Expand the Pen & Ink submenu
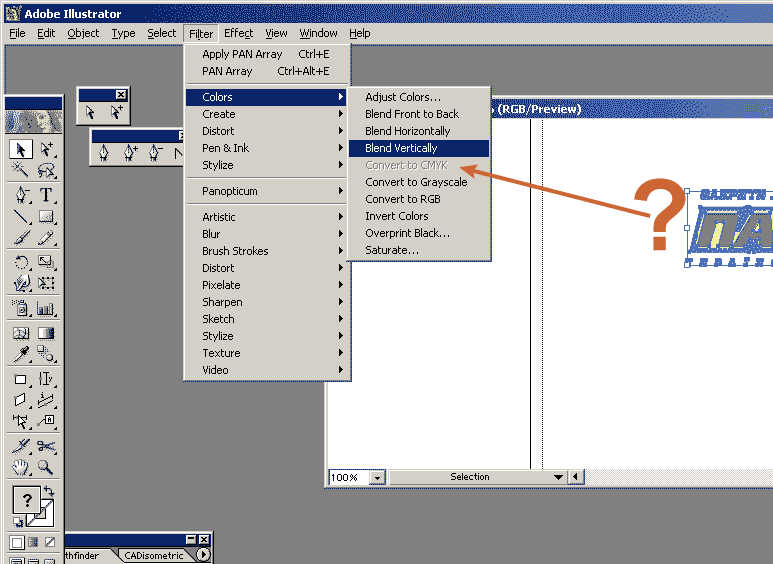The height and width of the screenshot is (564, 773). click(x=268, y=148)
